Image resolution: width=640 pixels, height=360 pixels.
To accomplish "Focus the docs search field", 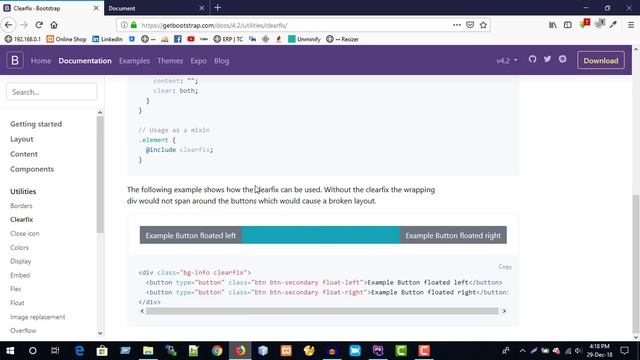I will [x=51, y=92].
